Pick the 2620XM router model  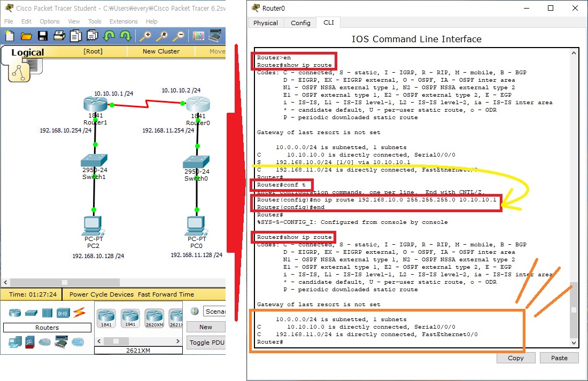154,318
